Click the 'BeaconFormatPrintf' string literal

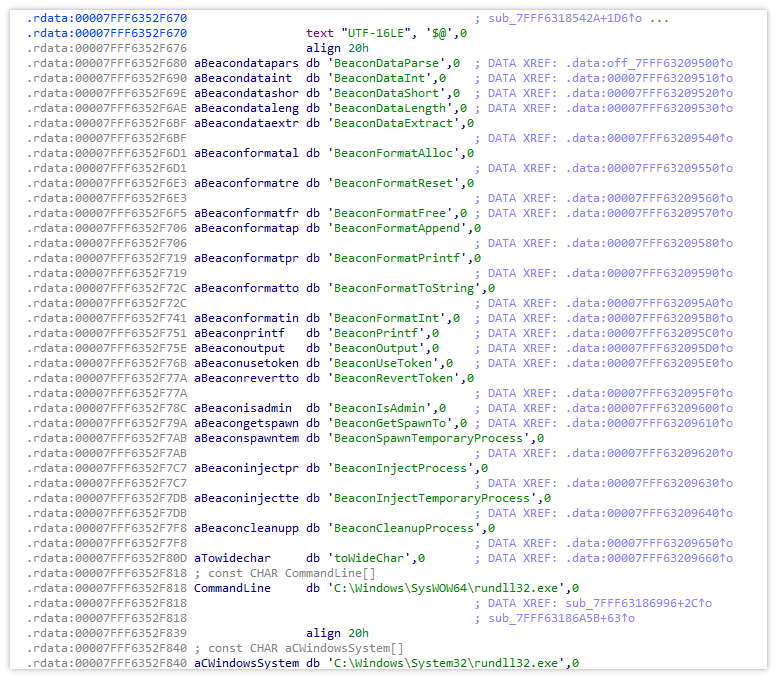tap(399, 258)
